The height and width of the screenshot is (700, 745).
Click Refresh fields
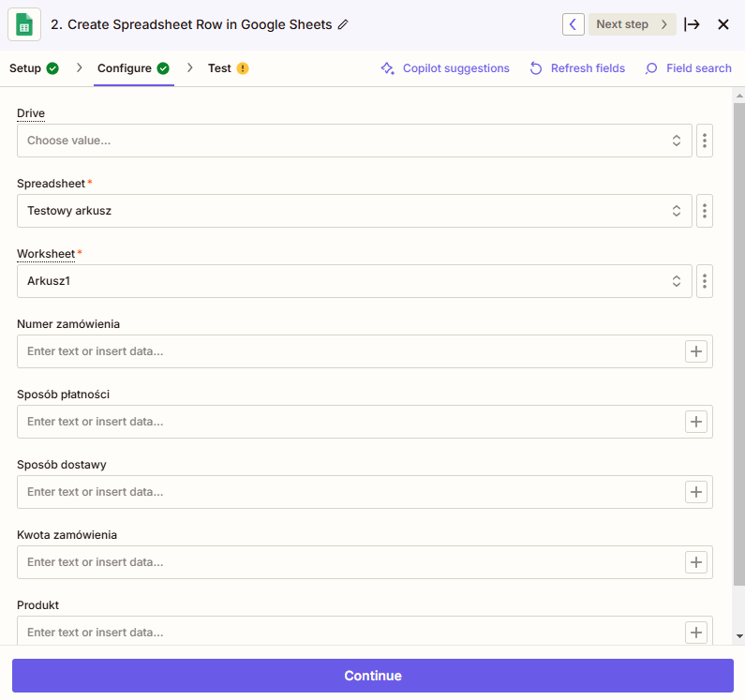tap(577, 68)
